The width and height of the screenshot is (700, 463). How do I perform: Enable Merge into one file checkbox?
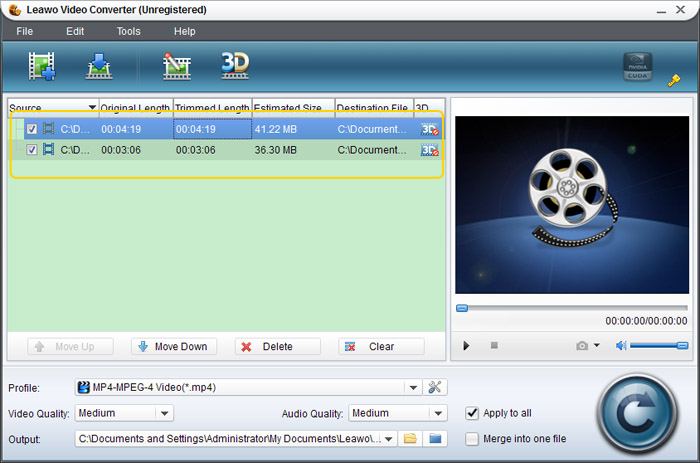pyautogui.click(x=472, y=439)
